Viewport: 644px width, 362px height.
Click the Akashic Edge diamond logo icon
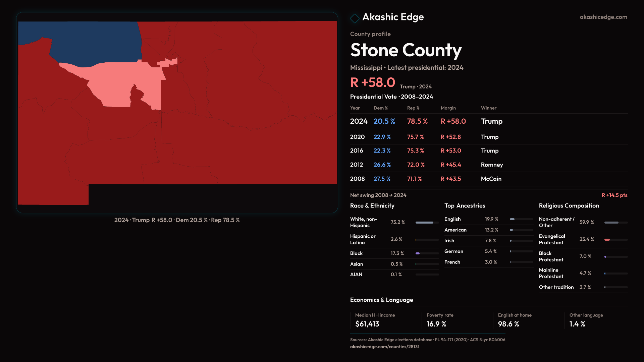[x=355, y=18]
